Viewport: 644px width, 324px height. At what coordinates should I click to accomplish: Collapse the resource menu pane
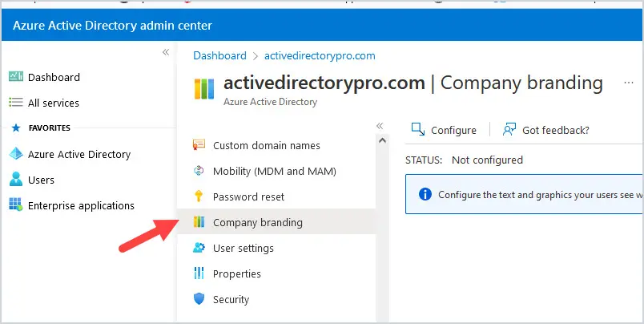tap(380, 126)
